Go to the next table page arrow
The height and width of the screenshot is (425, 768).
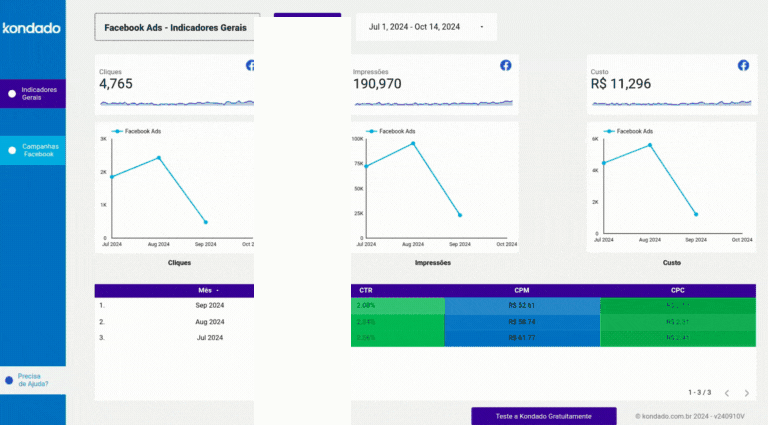(x=746, y=393)
